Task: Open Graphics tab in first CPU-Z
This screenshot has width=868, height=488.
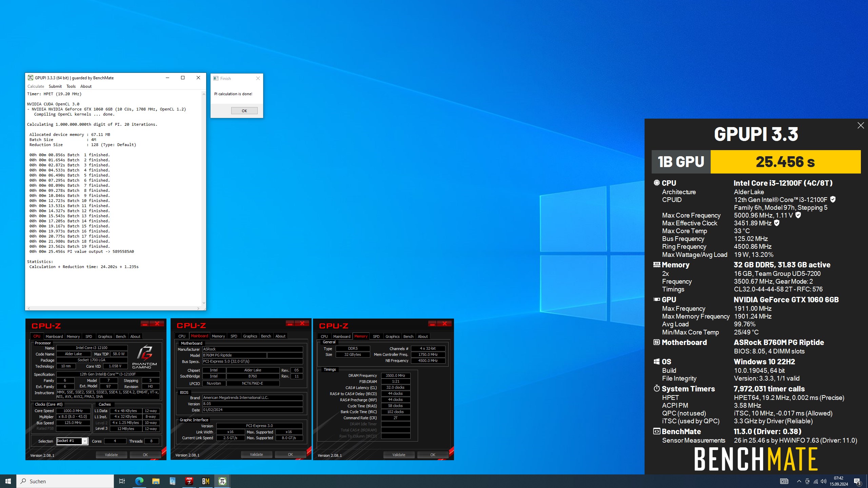Action: (x=105, y=336)
